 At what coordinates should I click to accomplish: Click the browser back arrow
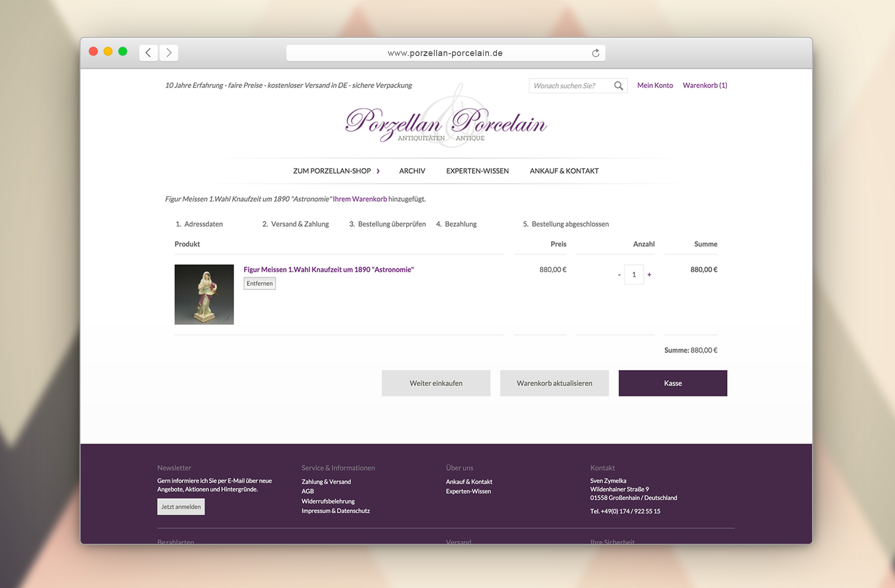click(148, 53)
